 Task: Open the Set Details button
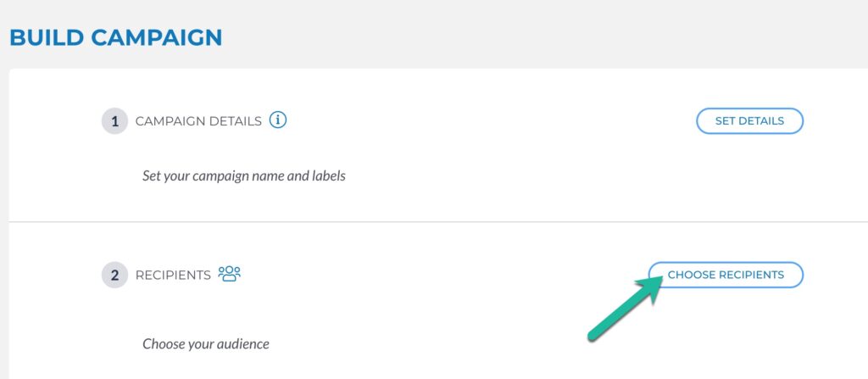749,120
